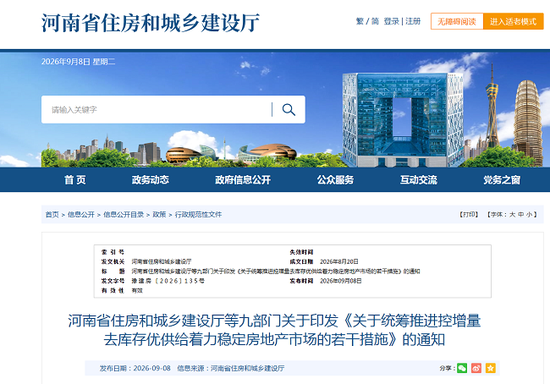Open 政务动态 navigation tab
550x384 pixels.
coord(150,180)
